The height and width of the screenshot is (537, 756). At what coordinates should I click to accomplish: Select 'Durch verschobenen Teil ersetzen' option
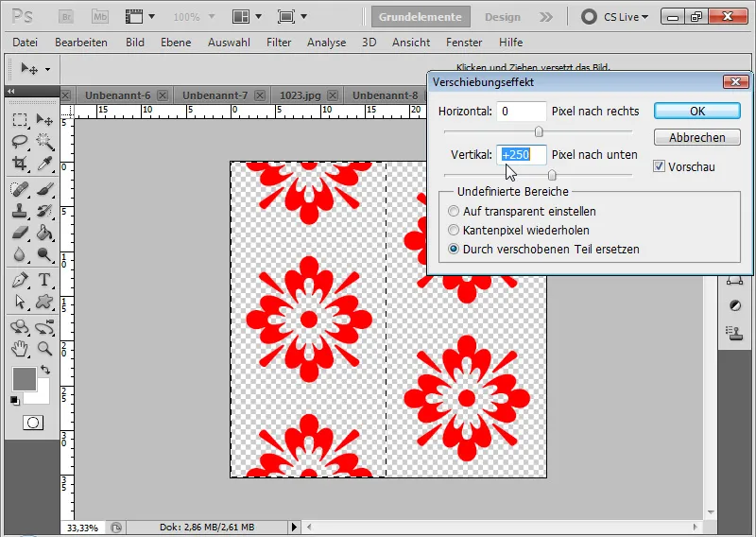[x=454, y=250]
